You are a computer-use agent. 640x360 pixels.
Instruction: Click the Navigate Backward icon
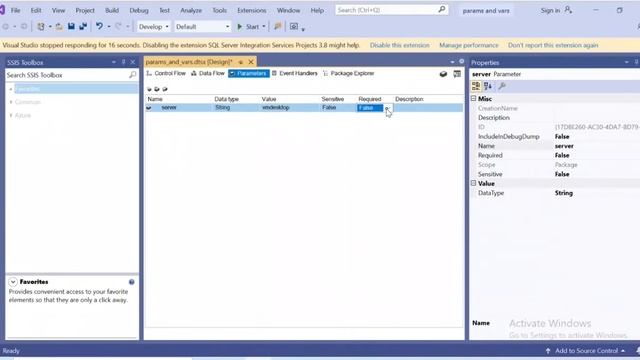(x=6, y=27)
